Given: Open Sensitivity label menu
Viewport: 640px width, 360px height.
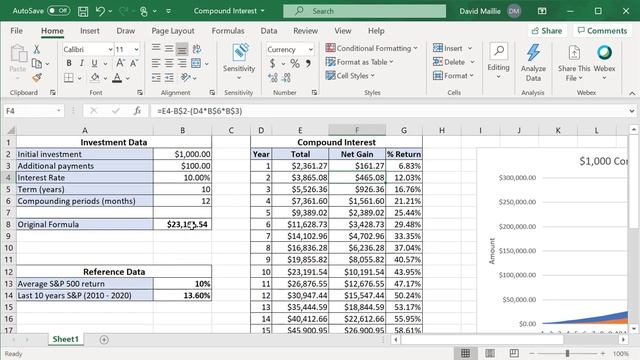Looking at the screenshot, I should click(239, 61).
